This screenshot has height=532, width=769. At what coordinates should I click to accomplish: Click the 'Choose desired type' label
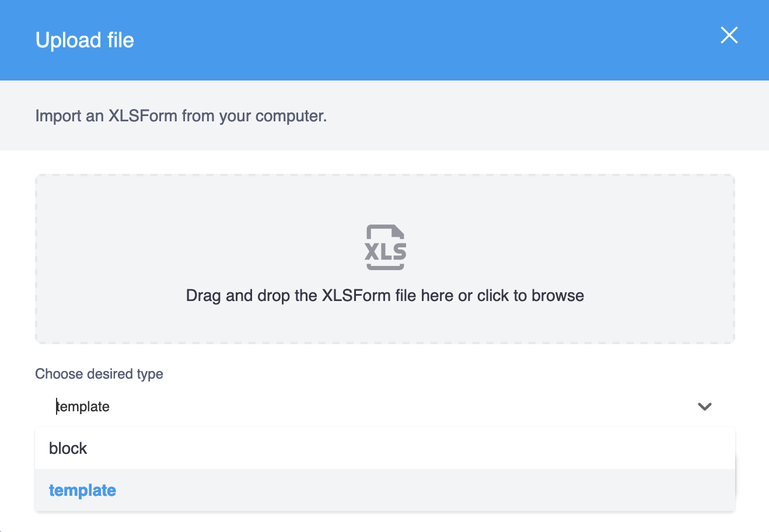coord(99,374)
